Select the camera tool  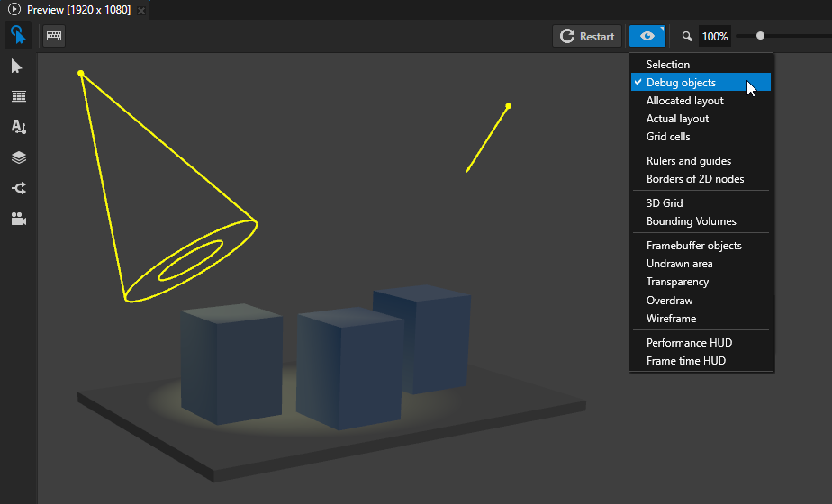coord(18,219)
